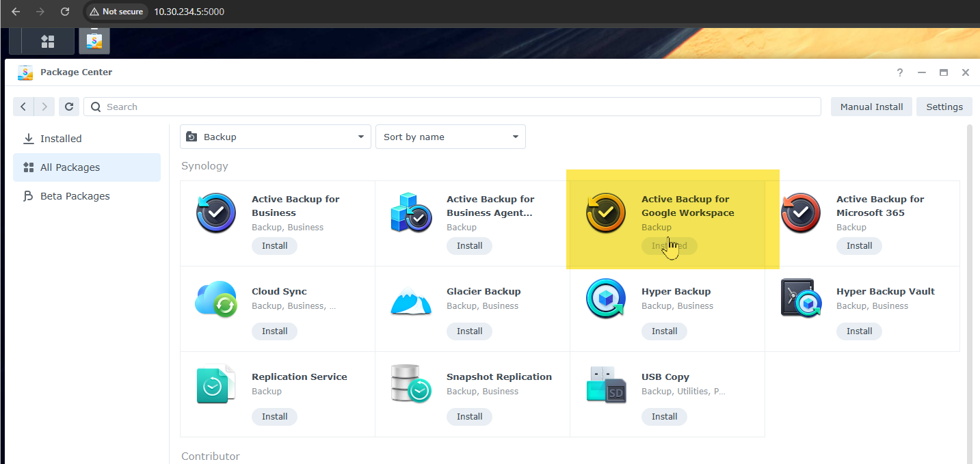Open the Hyper Backup Vault package icon
Screen dimensions: 980x464
(801, 299)
